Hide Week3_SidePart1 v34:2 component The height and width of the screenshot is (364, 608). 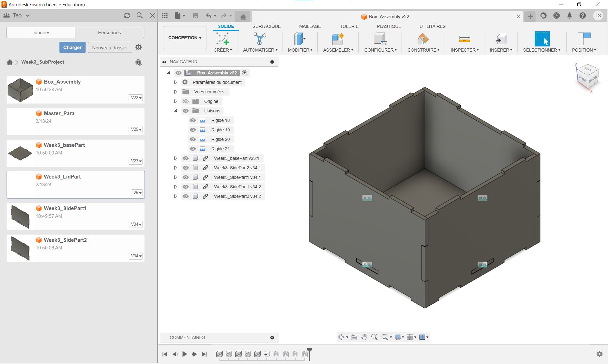(x=186, y=187)
